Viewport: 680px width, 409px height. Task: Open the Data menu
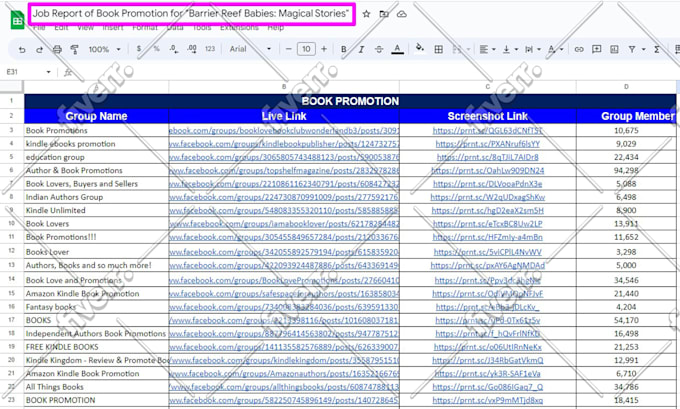[x=175, y=28]
